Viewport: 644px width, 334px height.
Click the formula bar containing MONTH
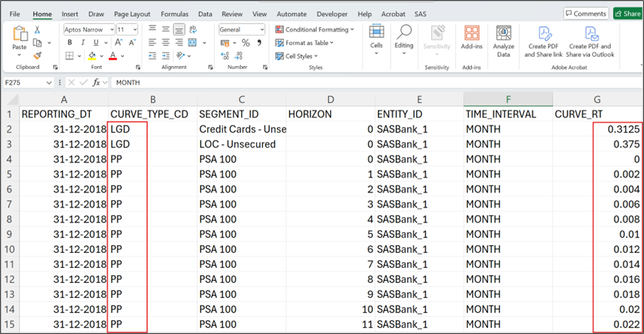(376, 82)
